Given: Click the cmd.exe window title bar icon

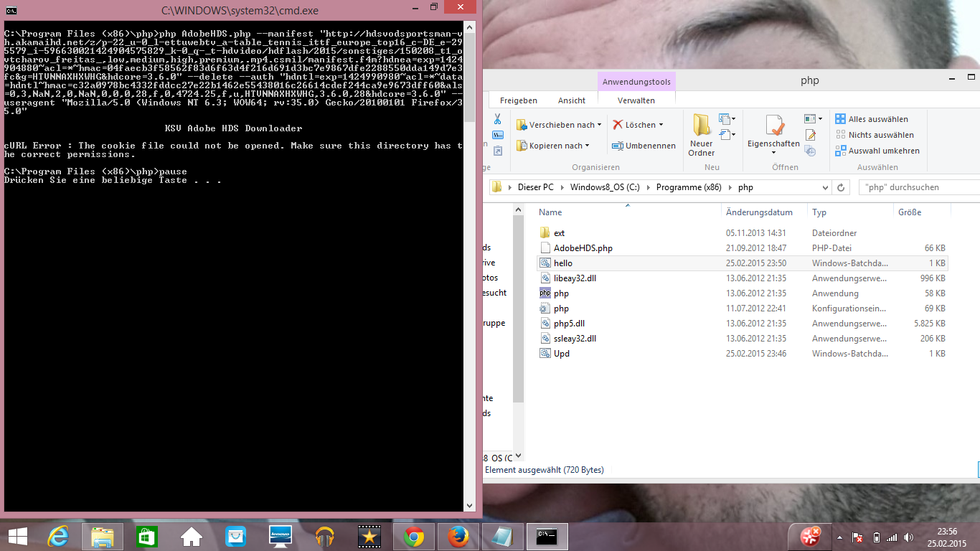Looking at the screenshot, I should [12, 11].
